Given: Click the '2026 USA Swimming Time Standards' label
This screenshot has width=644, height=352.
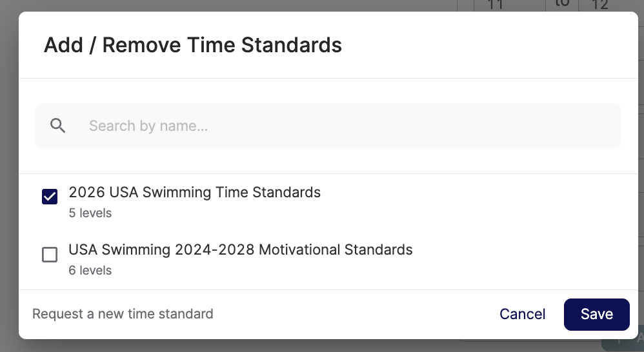Looking at the screenshot, I should point(194,192).
